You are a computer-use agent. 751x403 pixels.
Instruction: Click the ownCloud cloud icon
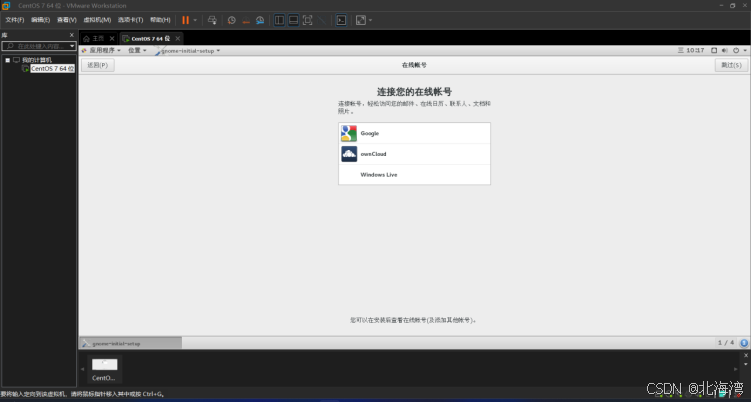349,154
